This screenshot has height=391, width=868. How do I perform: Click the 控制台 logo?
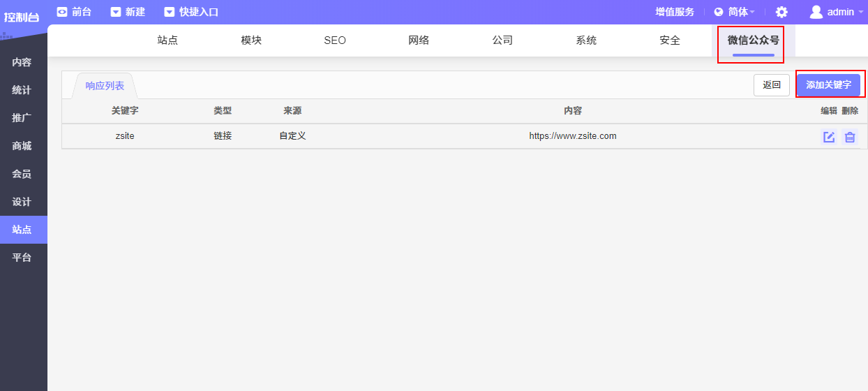[22, 17]
